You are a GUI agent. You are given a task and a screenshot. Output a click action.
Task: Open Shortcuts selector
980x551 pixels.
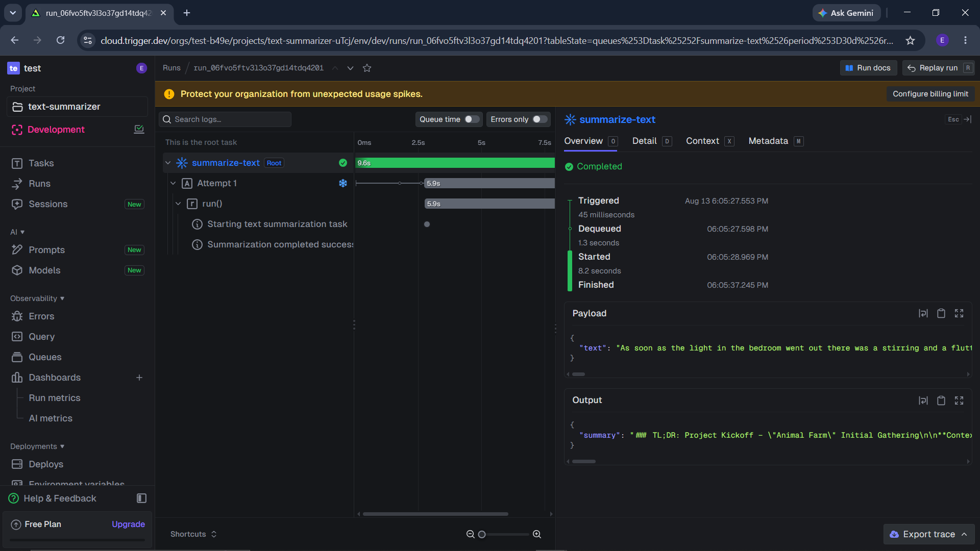click(x=193, y=534)
